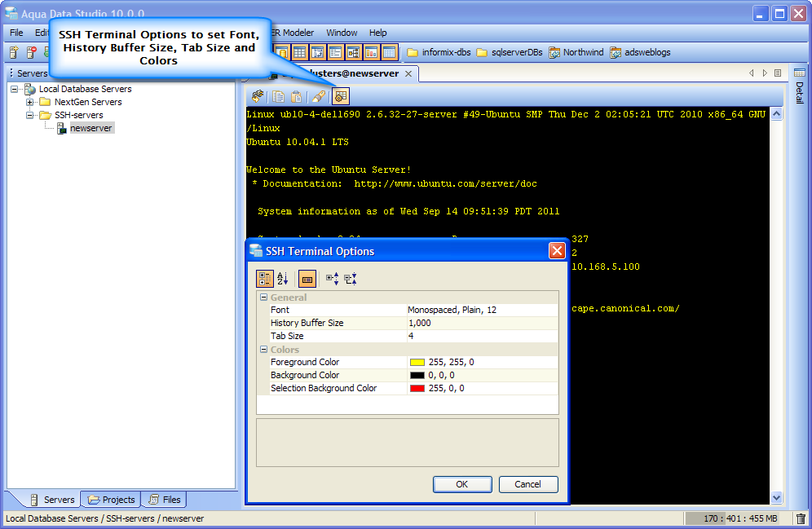The width and height of the screenshot is (812, 529).
Task: Click the Register Server toolbar icon
Action: (x=14, y=52)
